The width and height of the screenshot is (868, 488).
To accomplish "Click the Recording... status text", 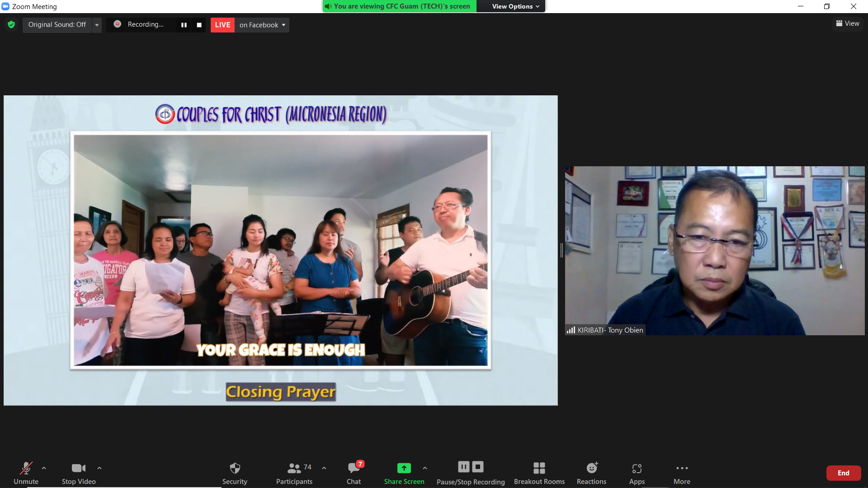I will (146, 24).
